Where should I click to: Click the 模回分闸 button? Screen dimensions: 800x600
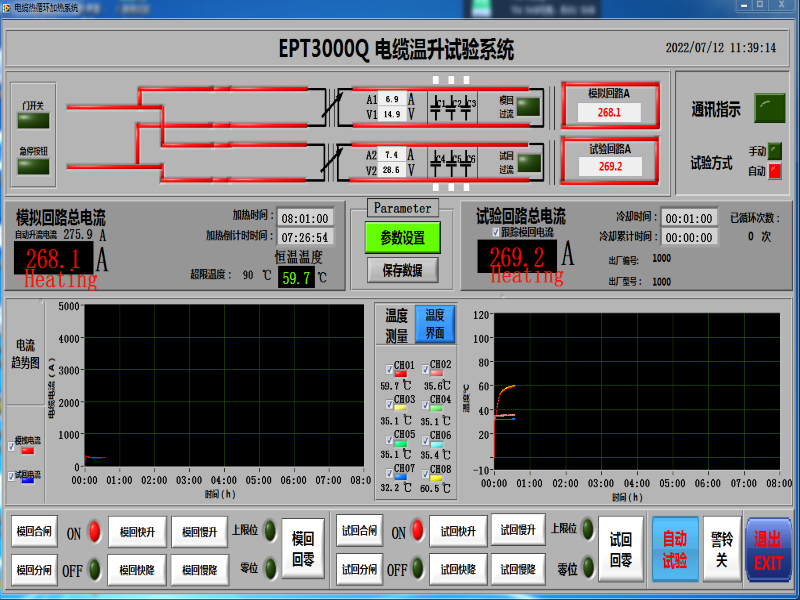tap(34, 569)
